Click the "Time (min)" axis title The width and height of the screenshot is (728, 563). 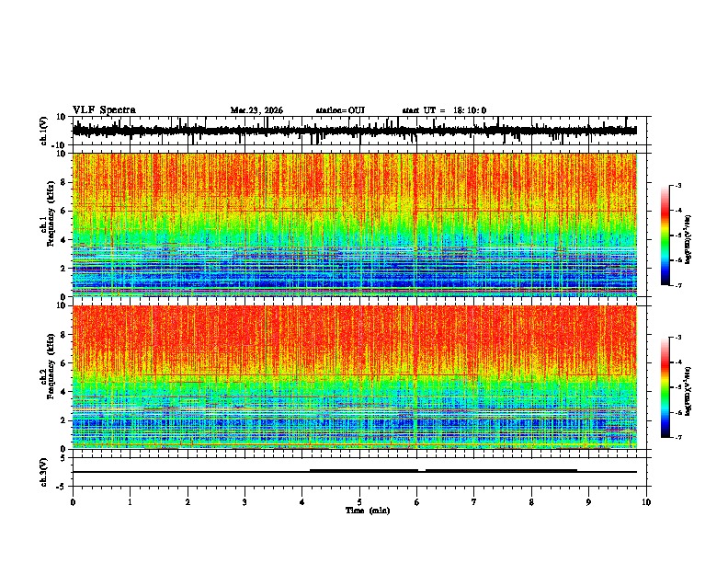[x=368, y=511]
